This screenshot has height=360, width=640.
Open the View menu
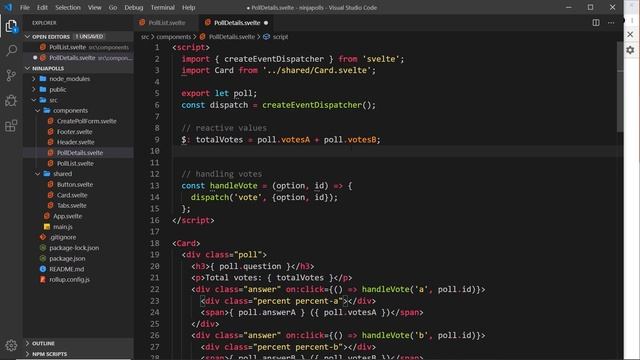click(95, 7)
